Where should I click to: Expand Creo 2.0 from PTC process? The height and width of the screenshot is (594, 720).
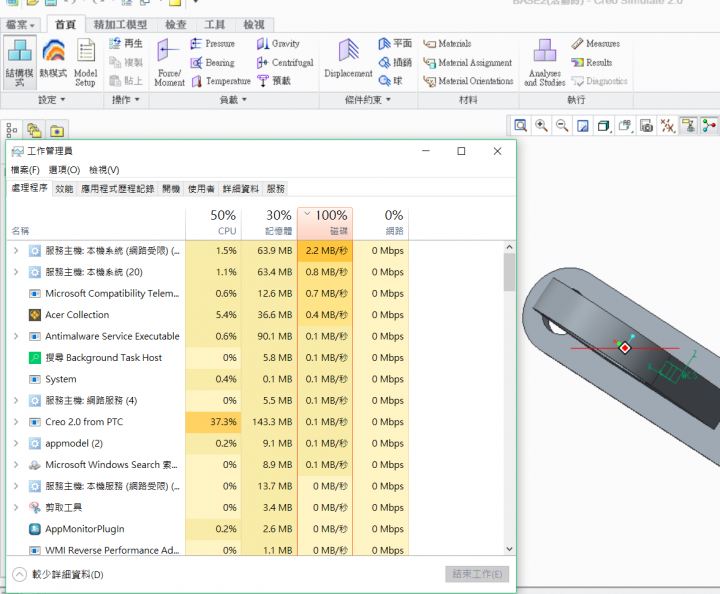coord(16,421)
